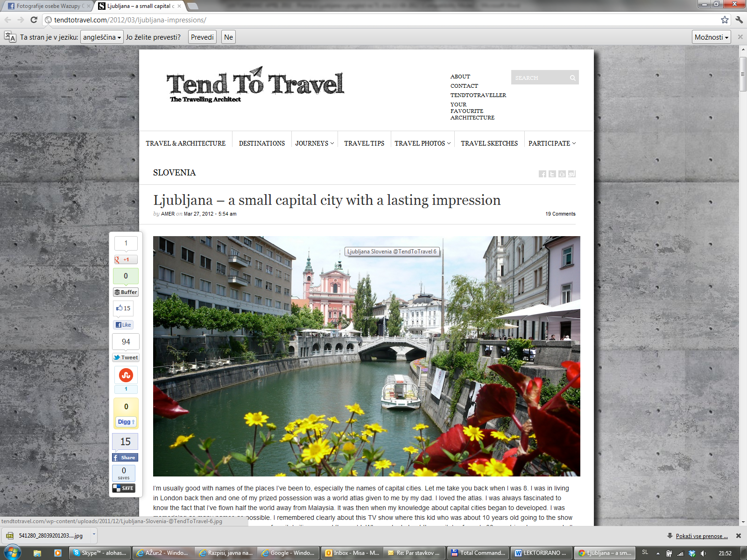Share the article via the StumbleUpon icon
The height and width of the screenshot is (560, 747).
pos(126,375)
